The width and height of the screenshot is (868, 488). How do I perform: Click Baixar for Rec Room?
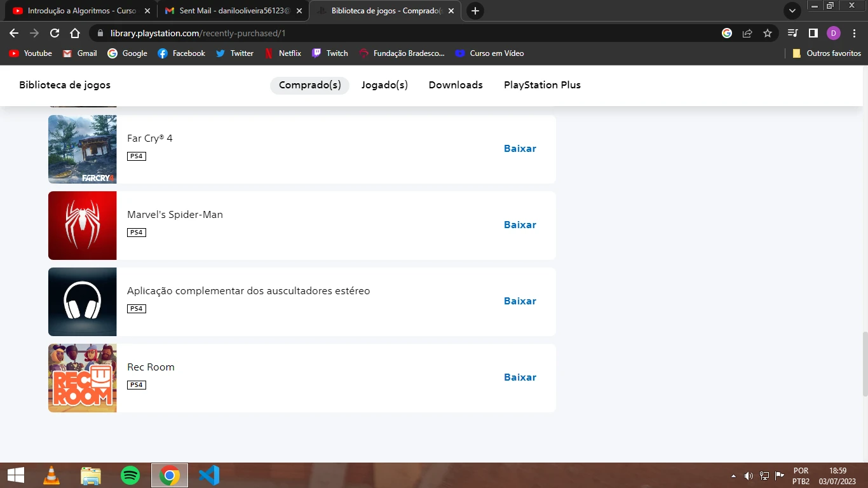pyautogui.click(x=520, y=377)
